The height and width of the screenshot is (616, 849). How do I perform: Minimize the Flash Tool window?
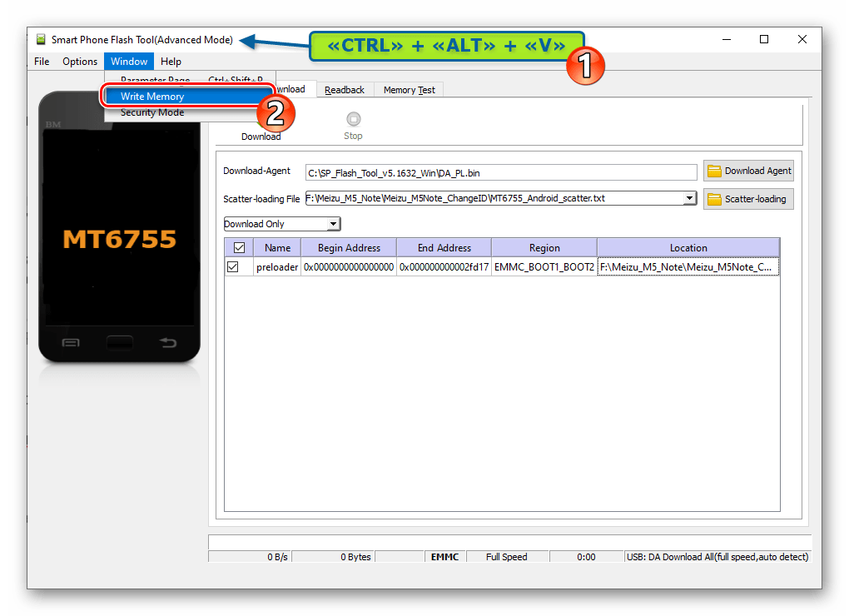pos(727,39)
